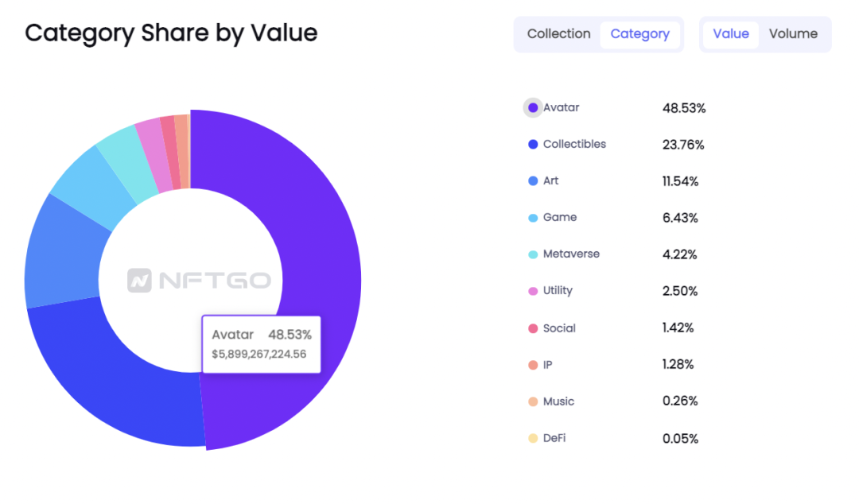Click the NFTGO logo in chart center
The width and height of the screenshot is (859, 504).
[x=199, y=281]
